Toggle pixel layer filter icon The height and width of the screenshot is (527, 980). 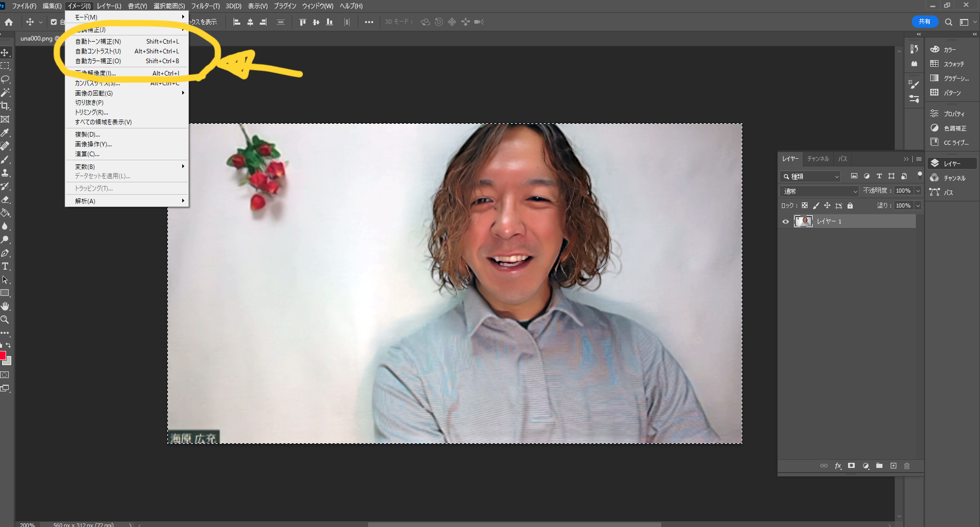click(854, 176)
